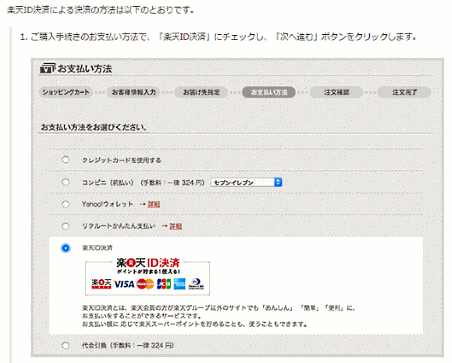Open the 詳細 link beside Yahoo!ウォレット
Image resolution: width=452 pixels, height=363 pixels.
click(154, 204)
